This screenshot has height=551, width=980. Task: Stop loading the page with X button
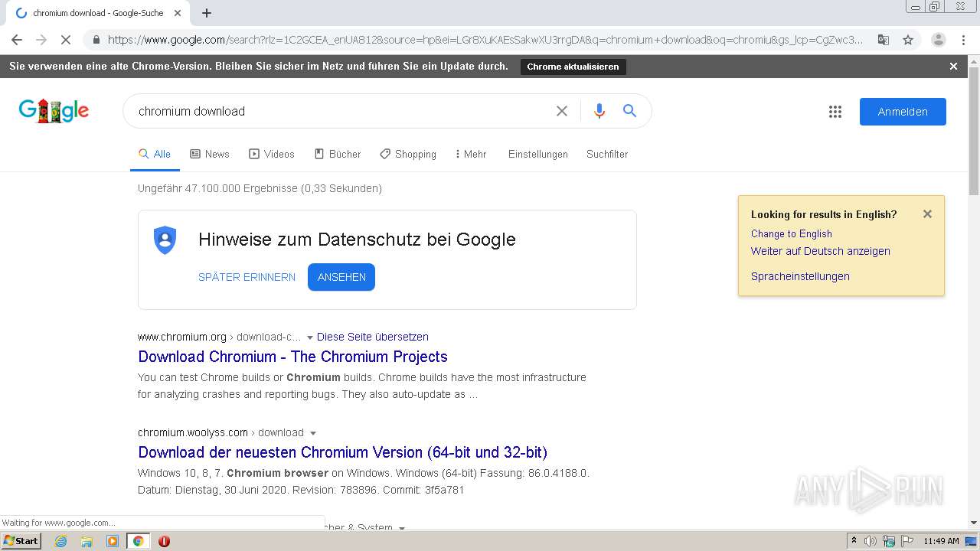pos(66,40)
